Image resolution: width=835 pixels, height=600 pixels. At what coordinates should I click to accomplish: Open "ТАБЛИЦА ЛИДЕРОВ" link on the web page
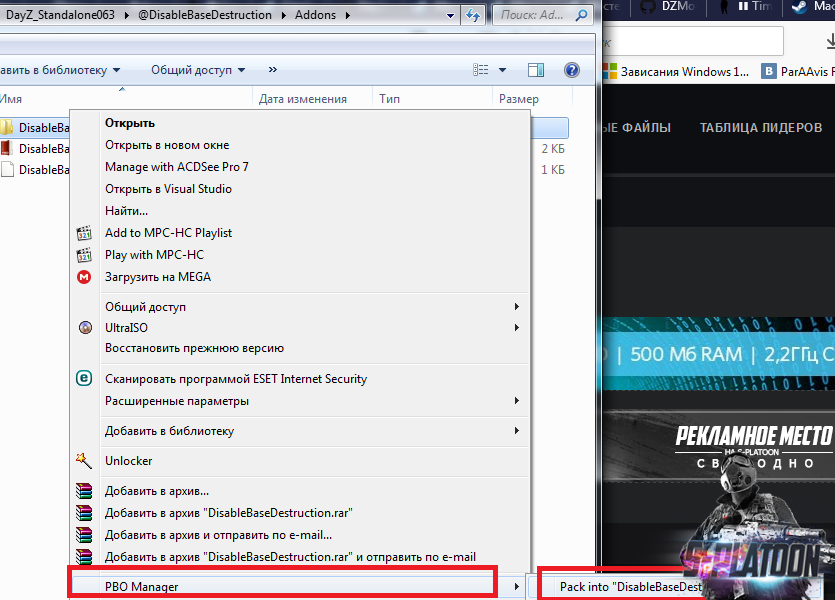pyautogui.click(x=761, y=128)
